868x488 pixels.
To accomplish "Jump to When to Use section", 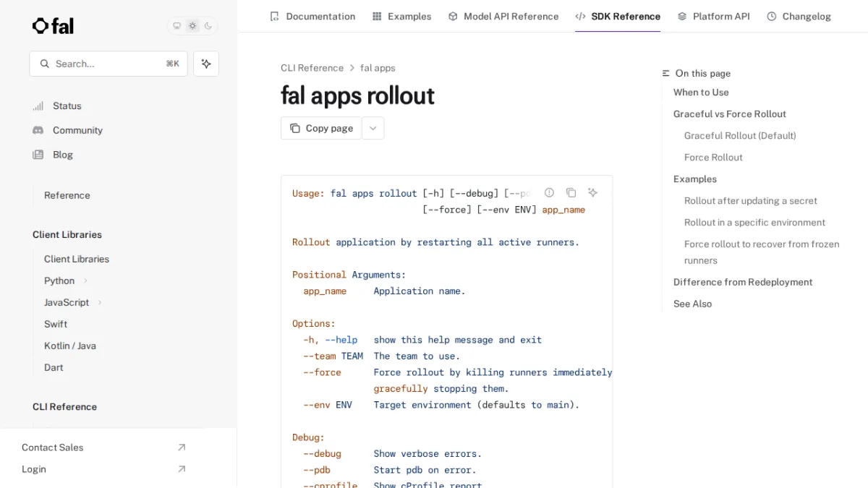I will (701, 93).
